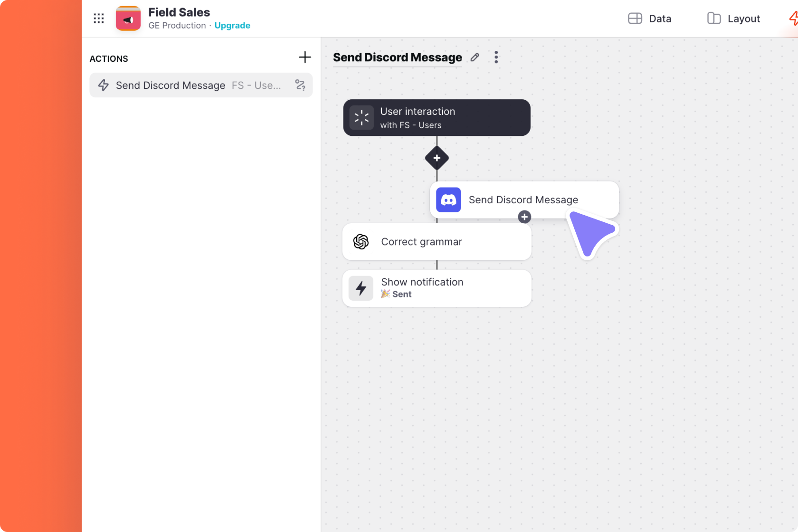Image resolution: width=798 pixels, height=532 pixels.
Task: Click the workflow icon in action list row
Action: pyautogui.click(x=300, y=85)
